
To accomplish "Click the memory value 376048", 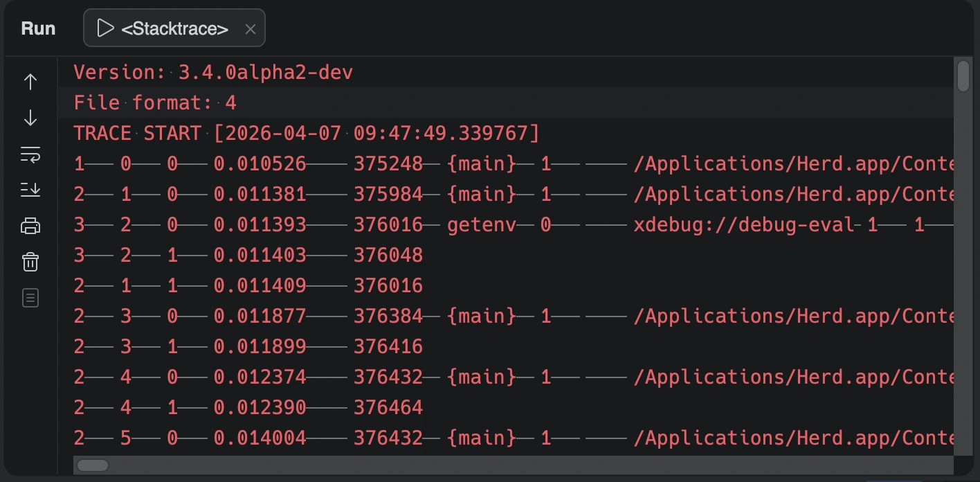I will [388, 256].
